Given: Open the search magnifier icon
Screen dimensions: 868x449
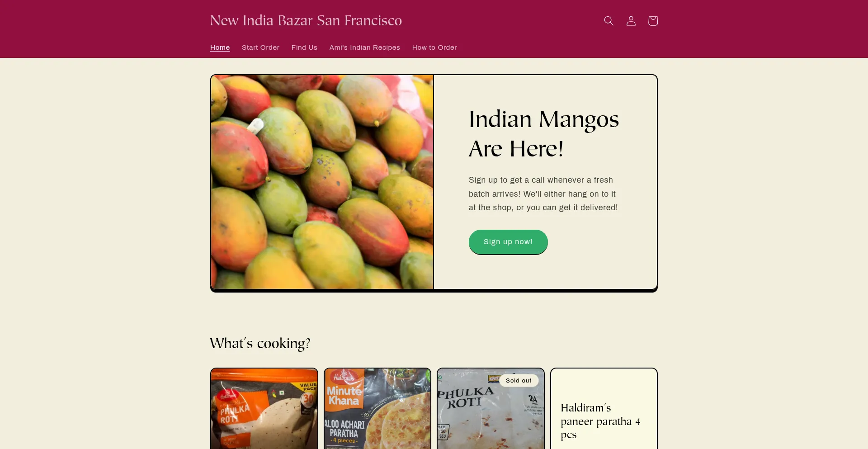Looking at the screenshot, I should coord(609,21).
